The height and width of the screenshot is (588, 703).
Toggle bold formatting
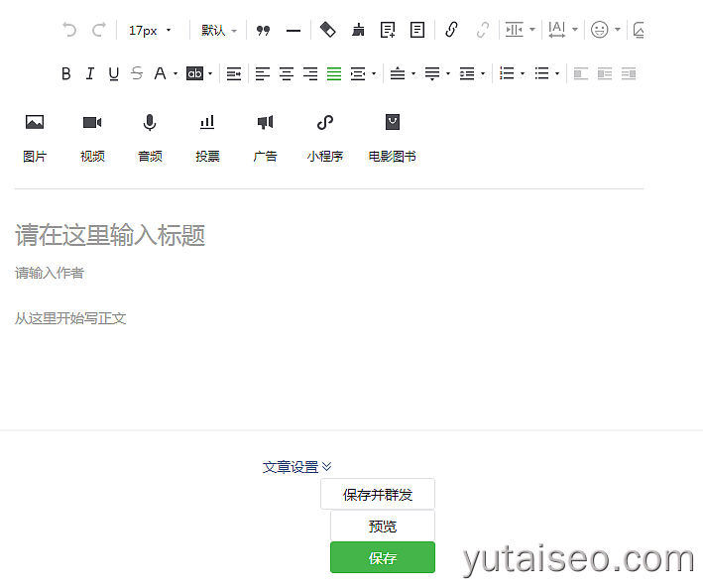click(65, 73)
